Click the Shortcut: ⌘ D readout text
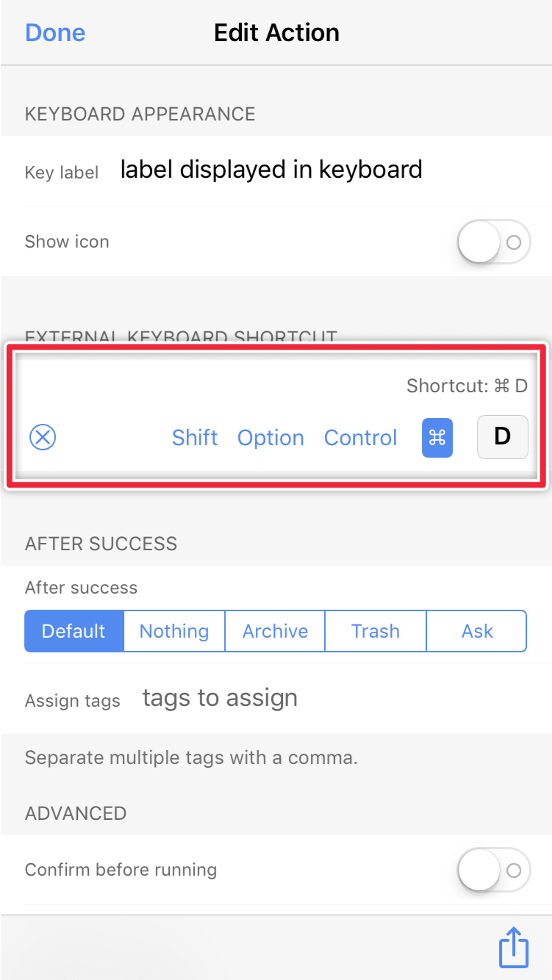Image resolution: width=552 pixels, height=980 pixels. (467, 386)
